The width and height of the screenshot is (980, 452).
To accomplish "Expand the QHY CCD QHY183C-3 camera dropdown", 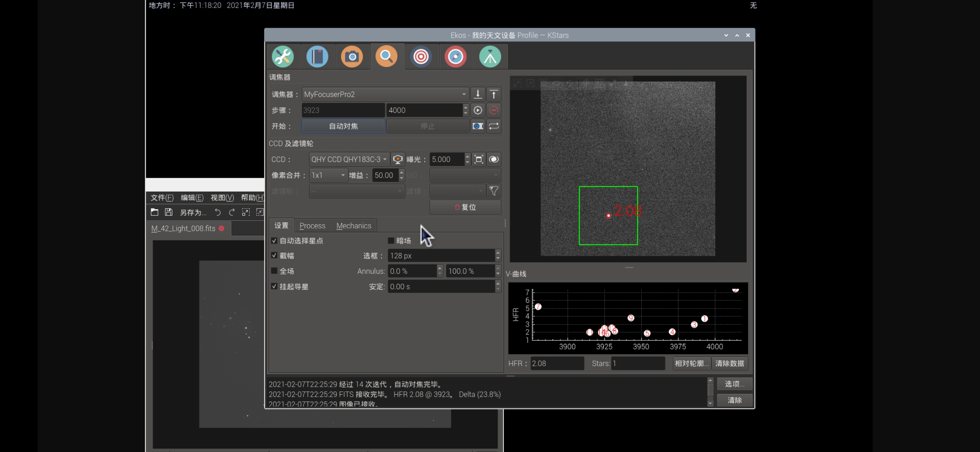I will (x=349, y=159).
